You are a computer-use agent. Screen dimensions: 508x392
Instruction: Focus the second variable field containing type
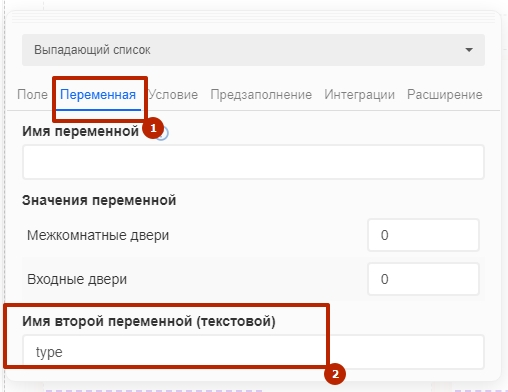(253, 352)
